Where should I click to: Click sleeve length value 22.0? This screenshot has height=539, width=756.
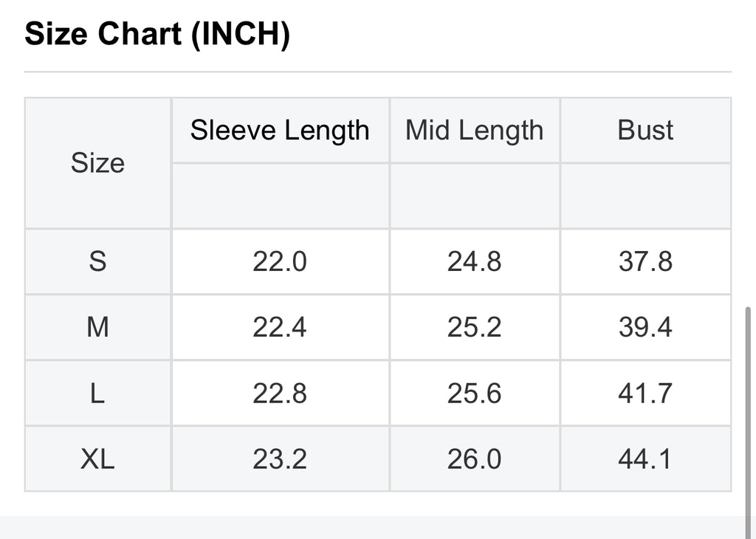tap(280, 262)
